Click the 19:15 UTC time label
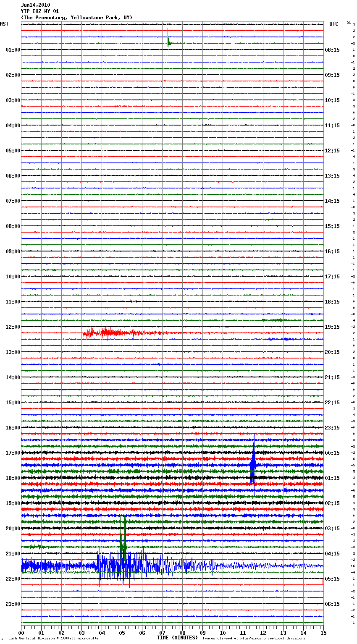This screenshot has width=357, height=644. [332, 327]
